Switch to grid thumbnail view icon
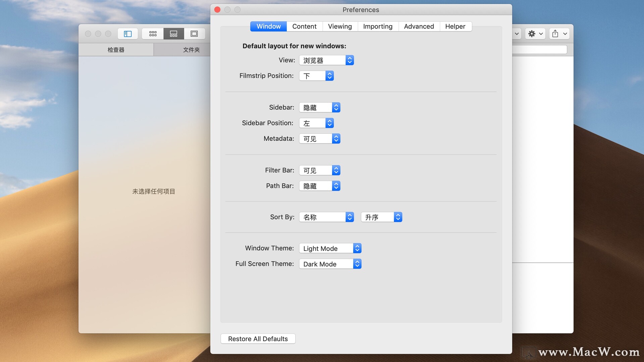 tap(153, 34)
